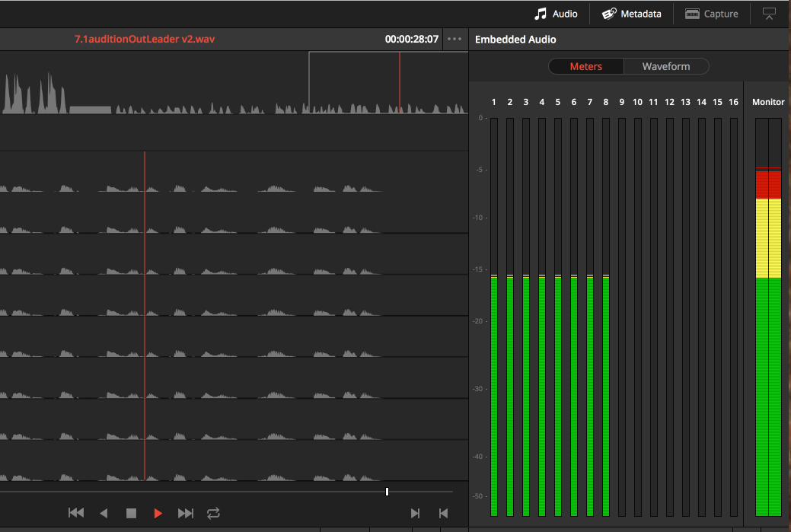Viewport: 791px width, 532px height.
Task: Click the 7.1auditionOutLeader v2.wav clip name
Action: click(x=145, y=39)
